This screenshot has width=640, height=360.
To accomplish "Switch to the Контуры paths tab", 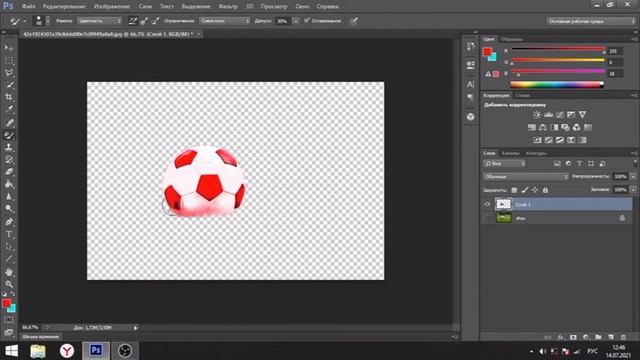I will point(536,153).
